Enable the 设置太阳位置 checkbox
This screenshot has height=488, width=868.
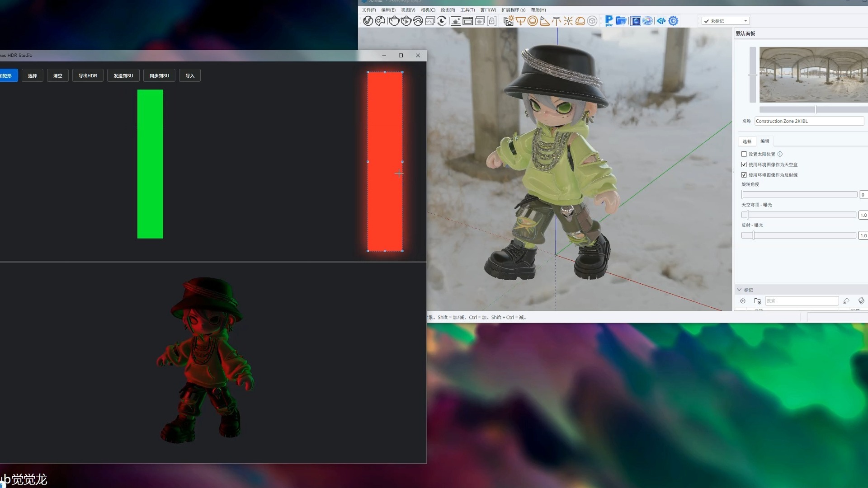pyautogui.click(x=744, y=154)
